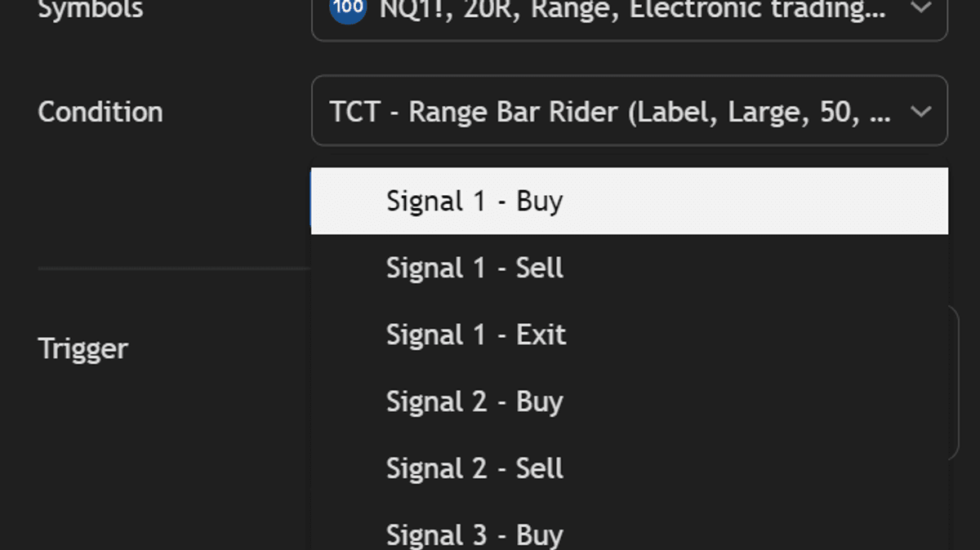Screen dimensions: 980x550
Task: Choose Signal 1 - Exit from the list
Action: (475, 335)
